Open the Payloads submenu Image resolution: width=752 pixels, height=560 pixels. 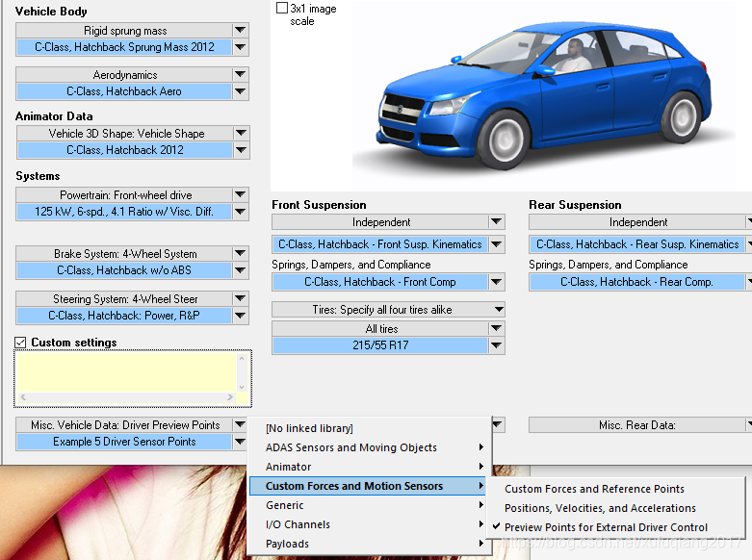370,544
